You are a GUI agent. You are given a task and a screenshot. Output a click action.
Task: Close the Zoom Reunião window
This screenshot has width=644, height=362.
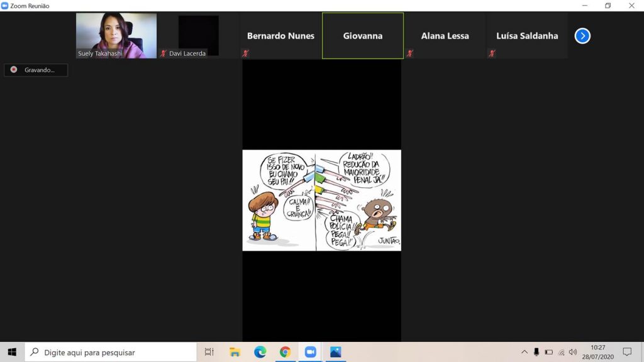pos(631,5)
